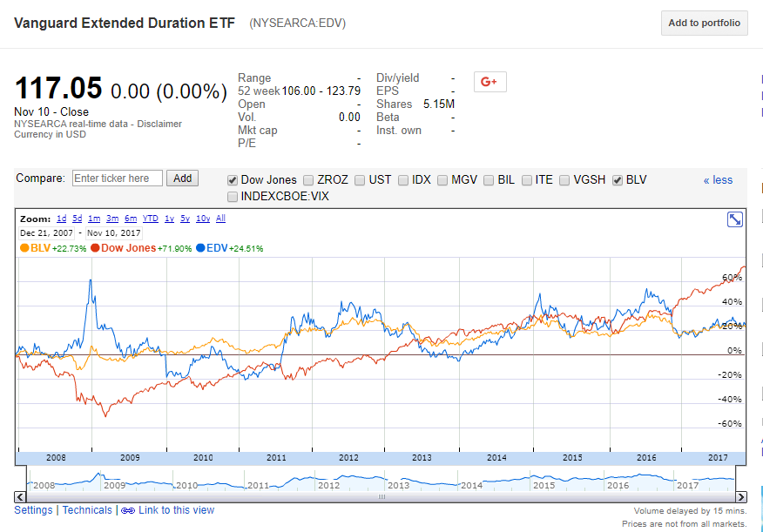This screenshot has width=763, height=532.
Task: Click the Nov 10 - Close text
Action: tap(51, 111)
